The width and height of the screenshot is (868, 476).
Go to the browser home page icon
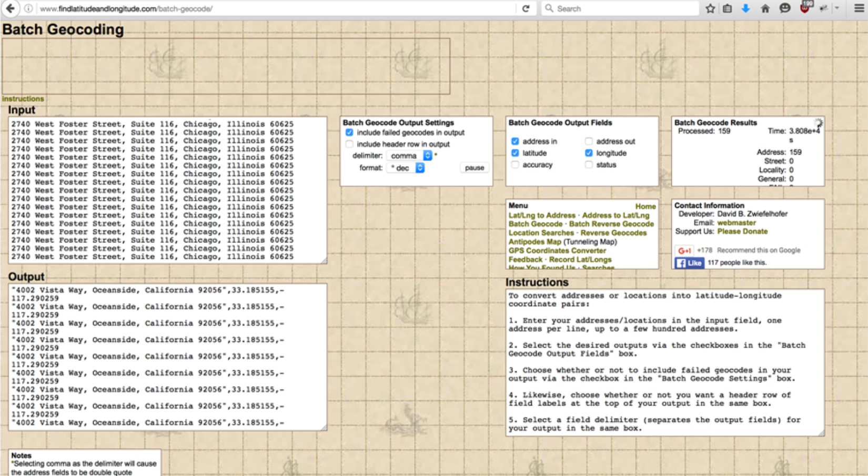[x=765, y=8]
